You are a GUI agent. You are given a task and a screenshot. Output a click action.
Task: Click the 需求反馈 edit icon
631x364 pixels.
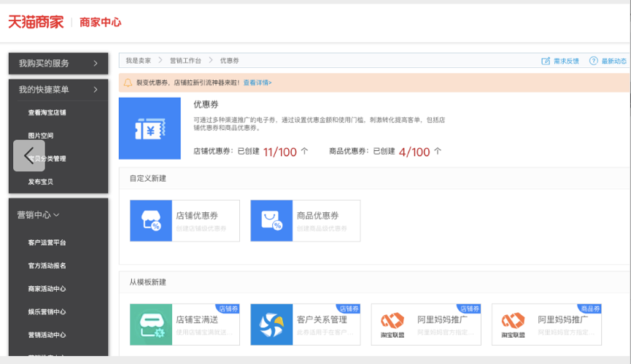tap(546, 61)
